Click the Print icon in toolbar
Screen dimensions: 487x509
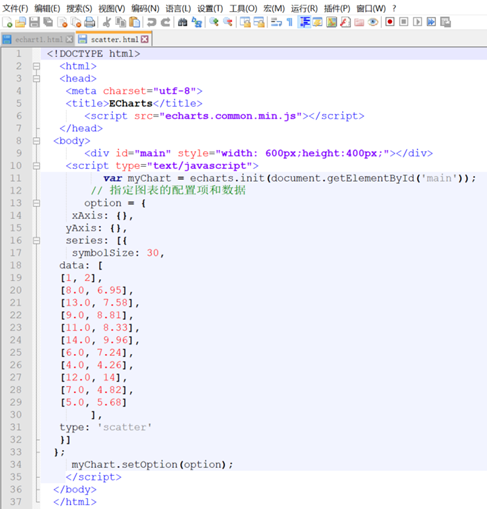(89, 22)
